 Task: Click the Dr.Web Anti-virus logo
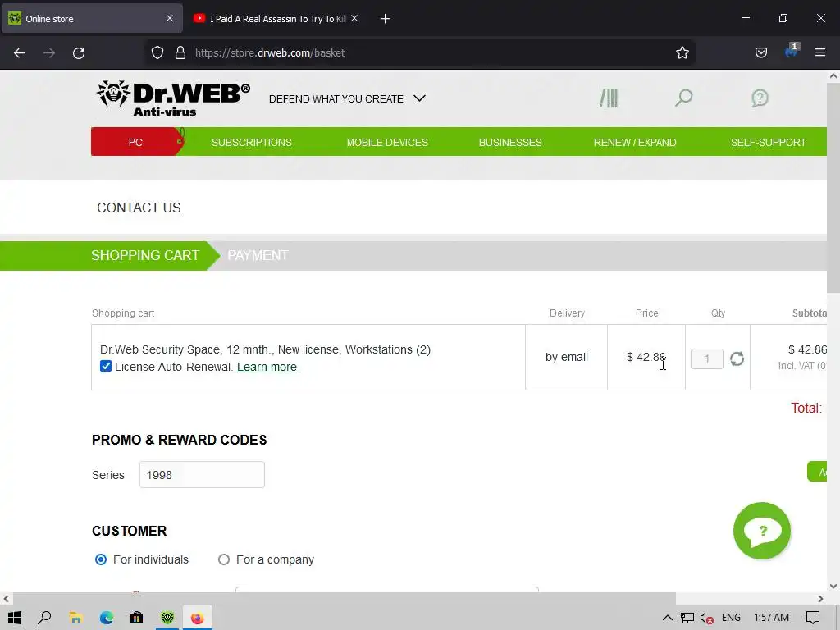pos(174,98)
